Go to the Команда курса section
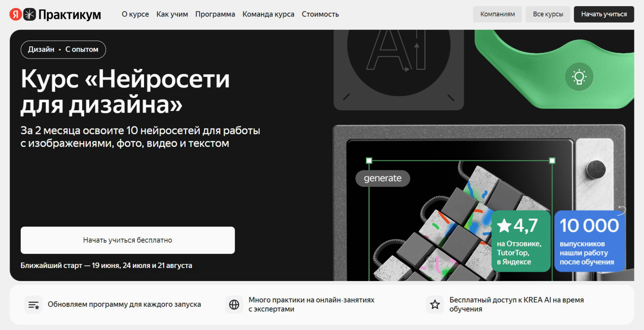This screenshot has height=330, width=644. (268, 14)
